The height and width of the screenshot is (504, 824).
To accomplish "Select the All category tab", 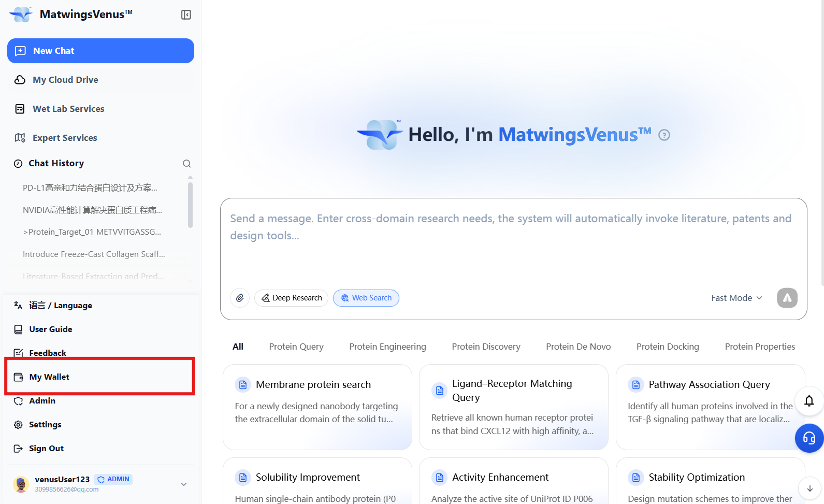I will pyautogui.click(x=238, y=347).
